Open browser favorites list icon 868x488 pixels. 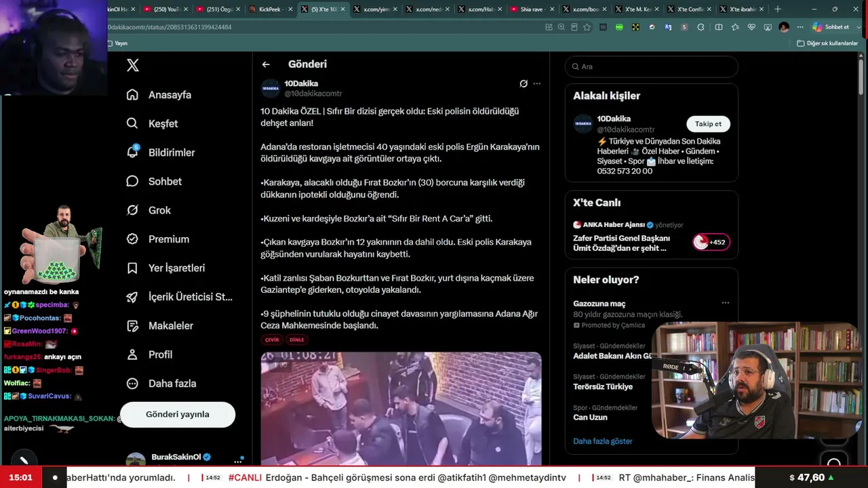point(735,27)
